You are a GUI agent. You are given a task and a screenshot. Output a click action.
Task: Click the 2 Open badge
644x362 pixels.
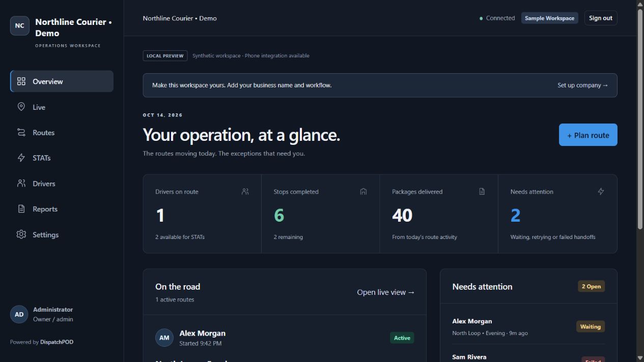click(x=591, y=286)
